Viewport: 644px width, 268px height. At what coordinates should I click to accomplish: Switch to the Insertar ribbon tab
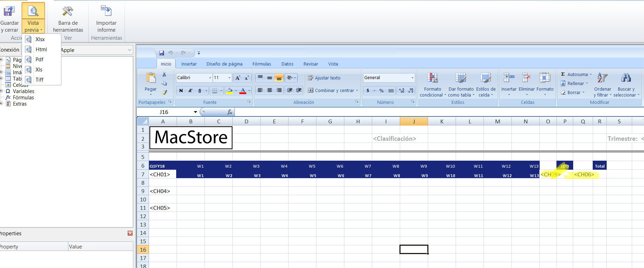click(x=189, y=64)
